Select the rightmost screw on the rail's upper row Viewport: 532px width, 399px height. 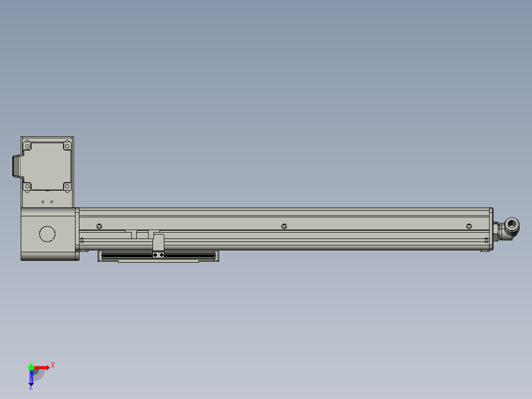[x=469, y=226]
